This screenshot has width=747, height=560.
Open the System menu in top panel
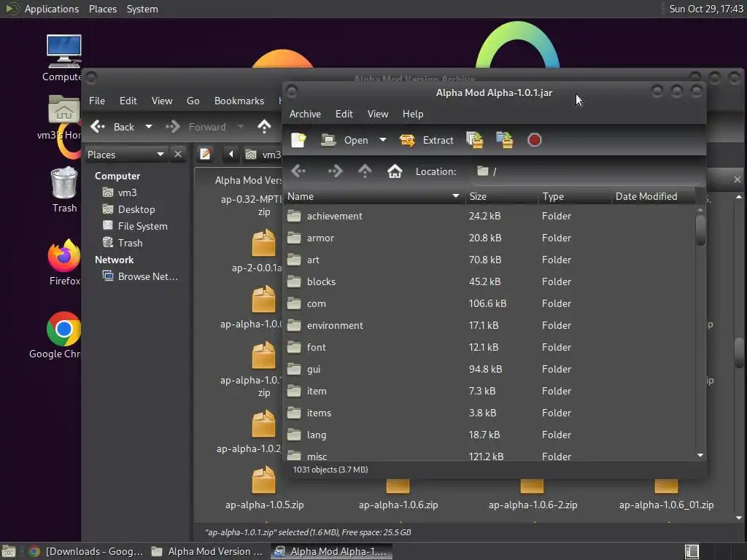coord(142,9)
